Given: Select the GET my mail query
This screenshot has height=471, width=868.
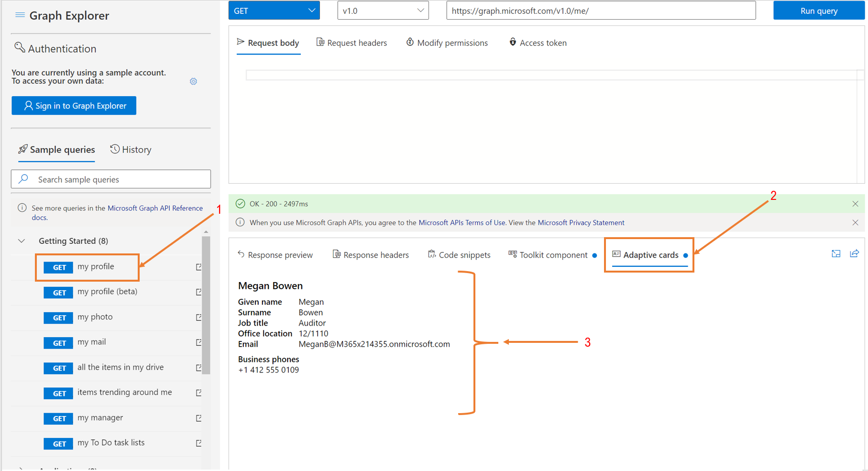Looking at the screenshot, I should point(75,342).
